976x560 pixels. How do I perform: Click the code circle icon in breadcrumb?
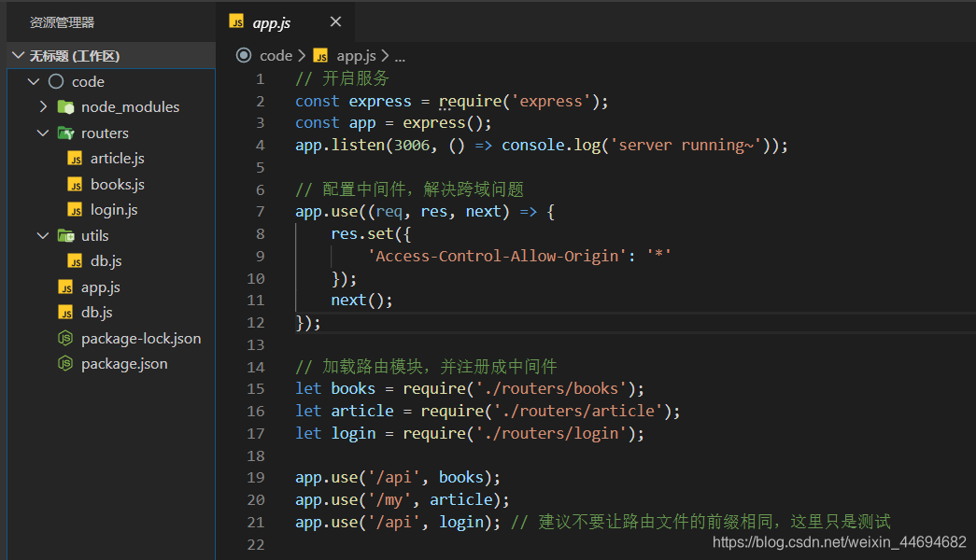pyautogui.click(x=244, y=56)
